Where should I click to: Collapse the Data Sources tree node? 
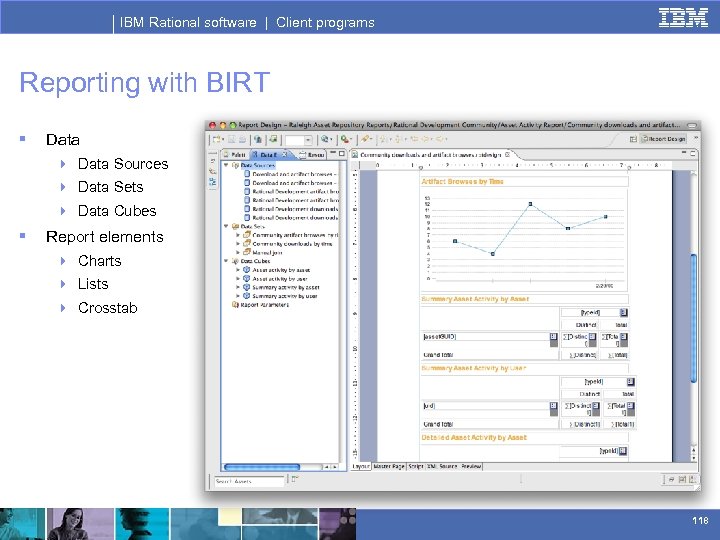[x=226, y=165]
